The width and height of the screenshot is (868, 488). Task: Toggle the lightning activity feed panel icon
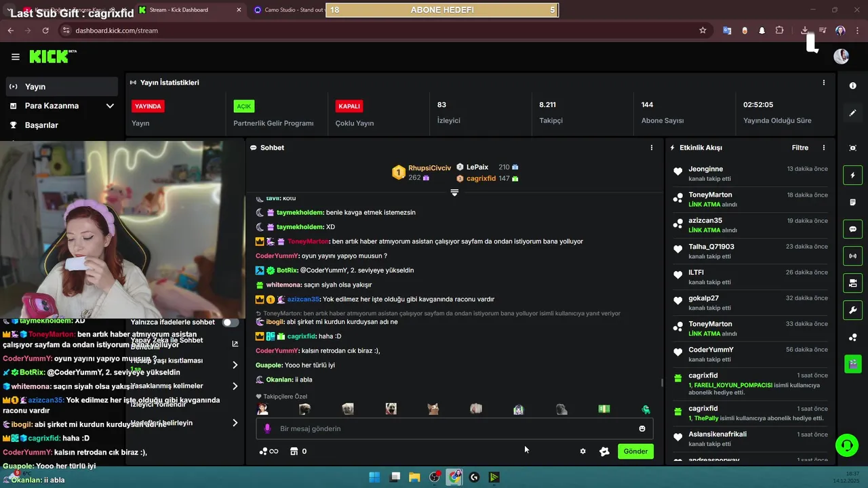(852, 176)
